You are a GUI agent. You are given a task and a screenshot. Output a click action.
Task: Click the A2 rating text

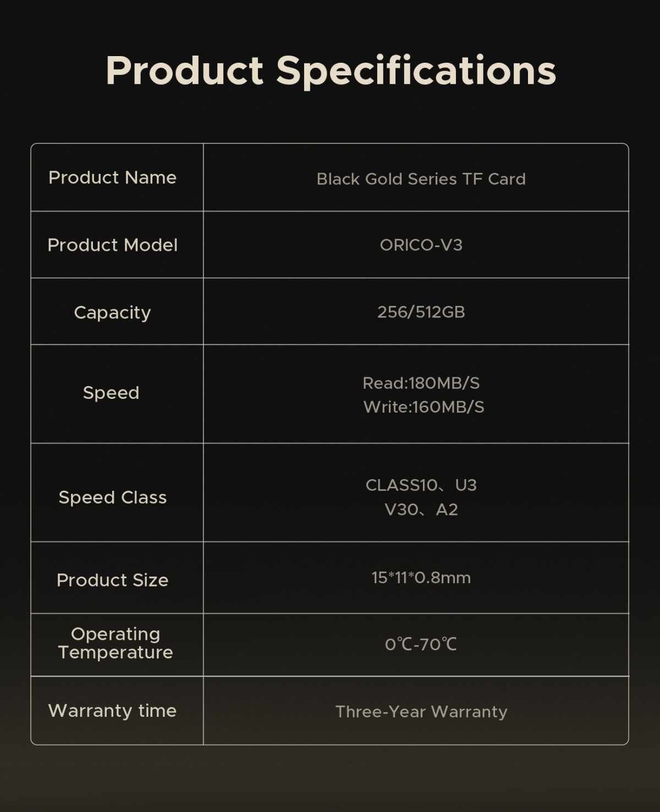tap(447, 509)
